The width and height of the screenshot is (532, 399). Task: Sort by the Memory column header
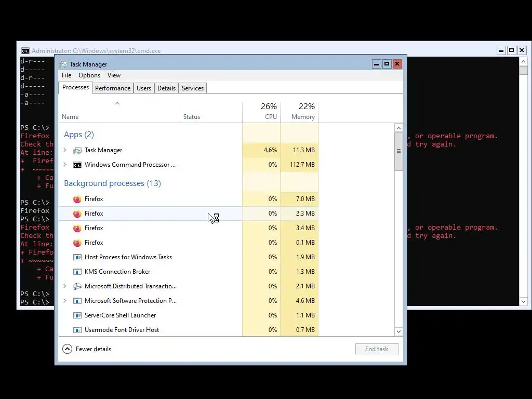[x=299, y=112]
